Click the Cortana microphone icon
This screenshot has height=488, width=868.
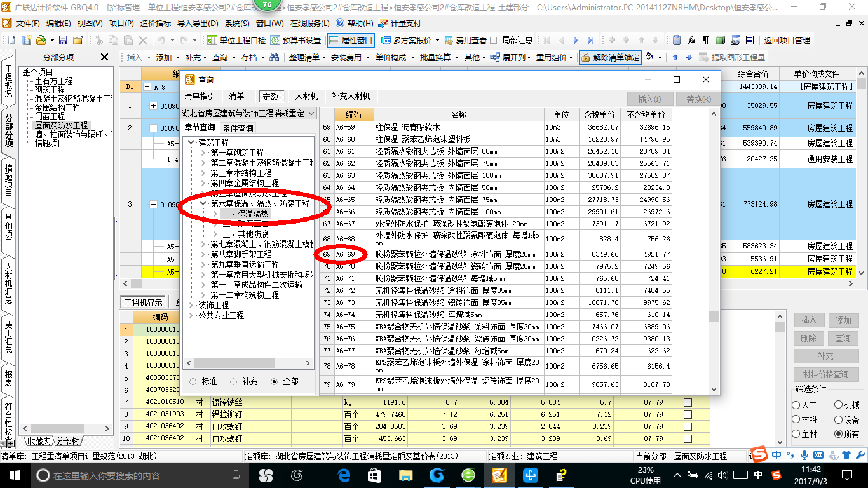[236, 475]
